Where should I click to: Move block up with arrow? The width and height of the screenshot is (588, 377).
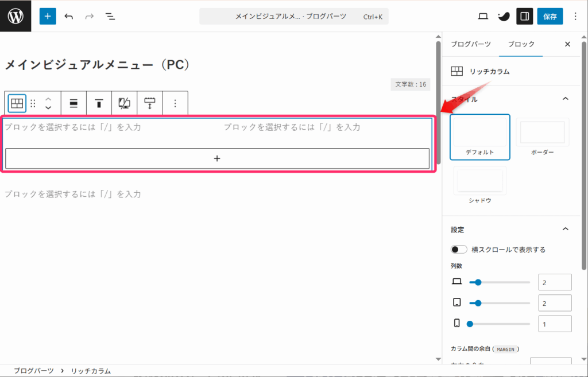pos(48,99)
